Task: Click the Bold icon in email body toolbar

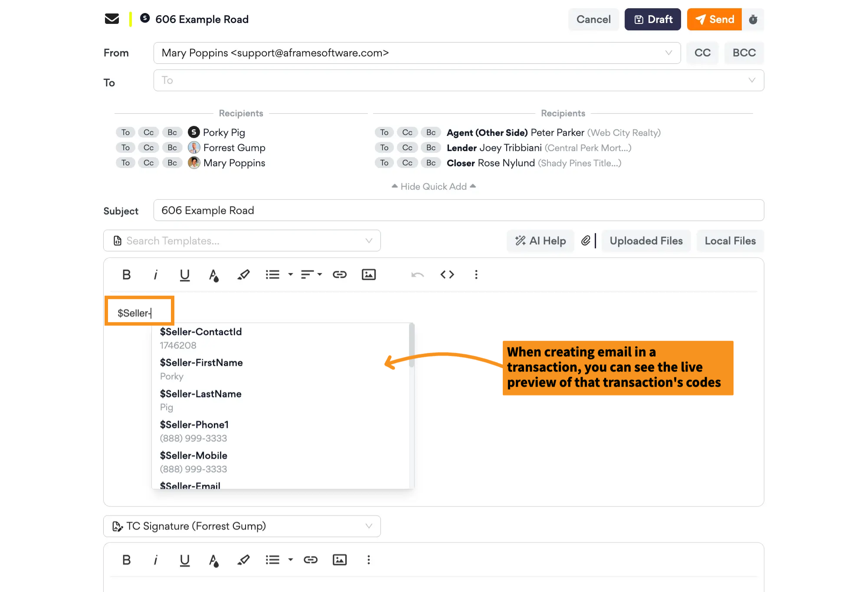Action: pos(126,275)
